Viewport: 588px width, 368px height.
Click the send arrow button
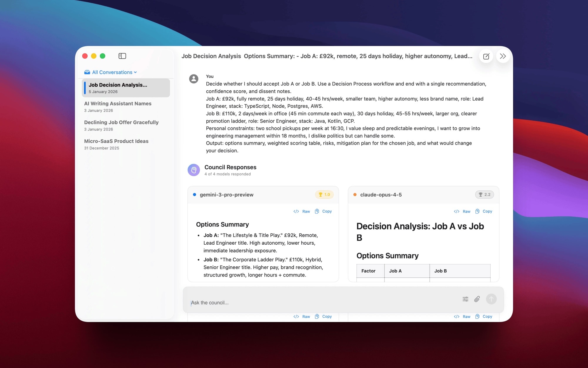491,299
